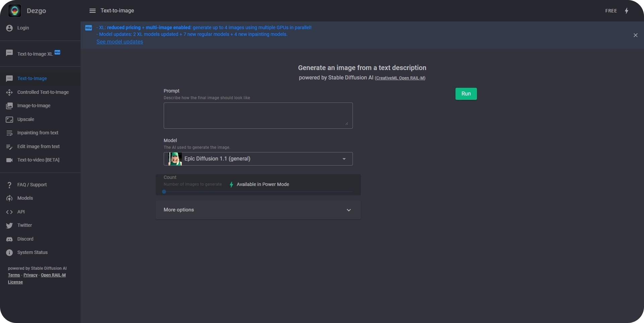Viewport: 644px width, 323px height.
Task: Click the Discord logo icon
Action: (9, 239)
